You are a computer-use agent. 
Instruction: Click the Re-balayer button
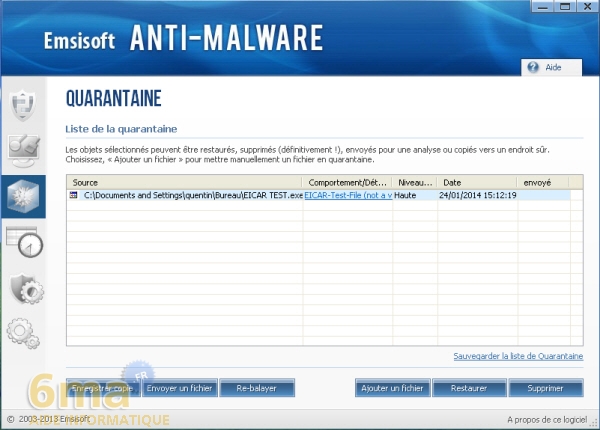(257, 388)
